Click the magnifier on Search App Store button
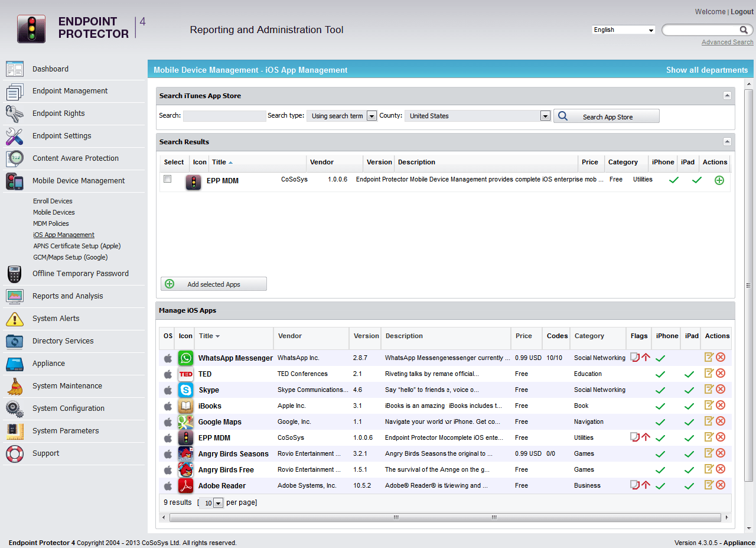The height and width of the screenshot is (548, 756). click(x=562, y=116)
